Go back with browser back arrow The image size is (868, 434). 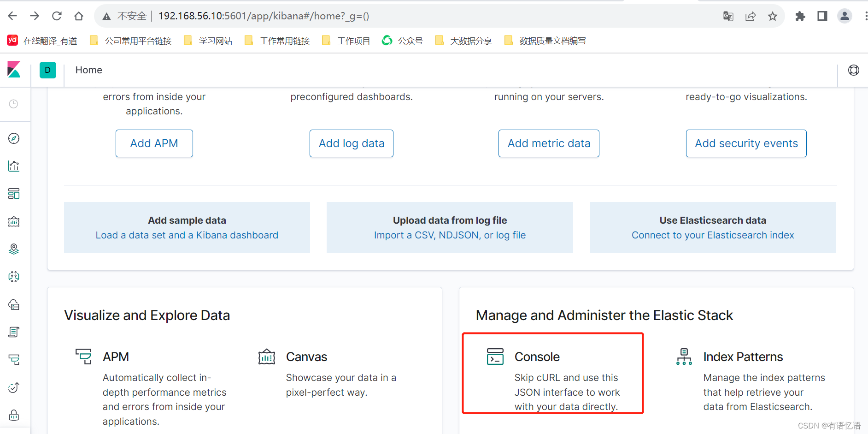click(x=12, y=16)
